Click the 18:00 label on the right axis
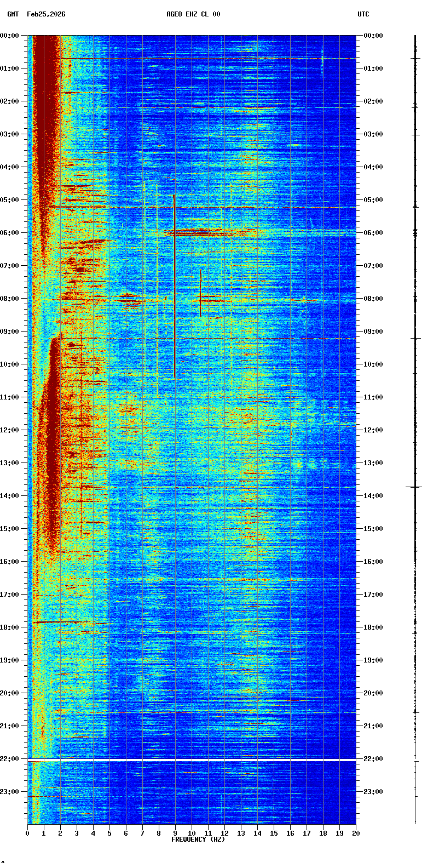The width and height of the screenshot is (439, 868). (x=373, y=627)
